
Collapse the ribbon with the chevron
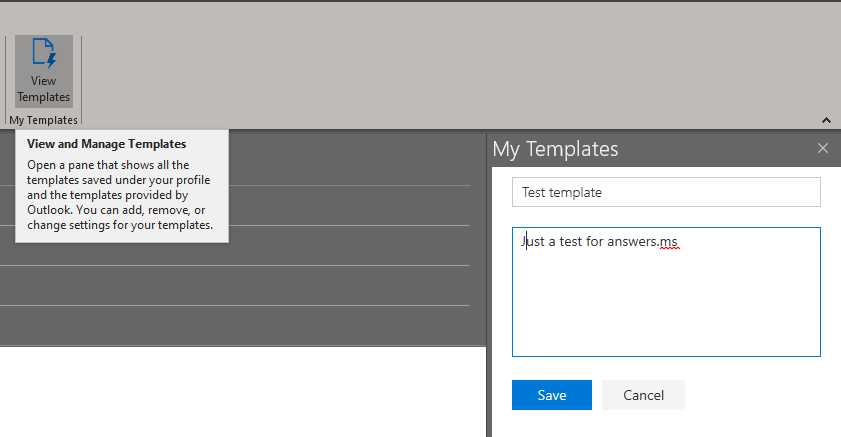click(826, 119)
